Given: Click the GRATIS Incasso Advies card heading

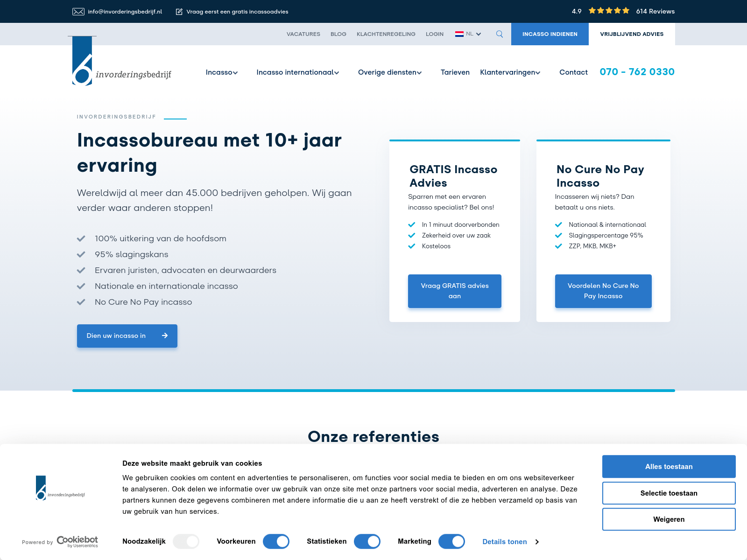Looking at the screenshot, I should (453, 176).
